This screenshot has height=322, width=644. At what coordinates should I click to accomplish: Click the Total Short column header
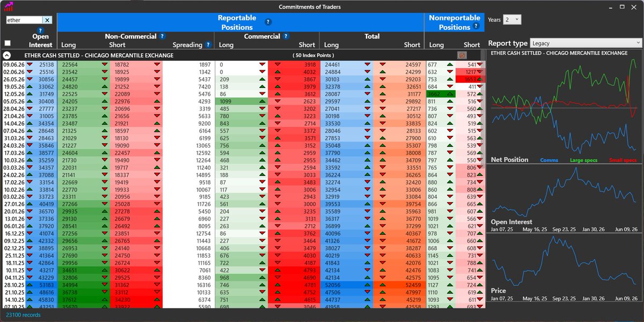[412, 45]
